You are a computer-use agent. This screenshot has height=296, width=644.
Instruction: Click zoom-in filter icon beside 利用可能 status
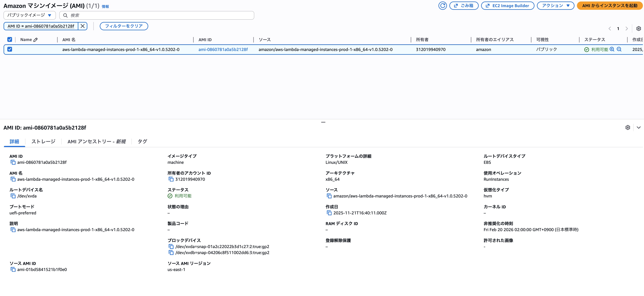click(x=612, y=49)
